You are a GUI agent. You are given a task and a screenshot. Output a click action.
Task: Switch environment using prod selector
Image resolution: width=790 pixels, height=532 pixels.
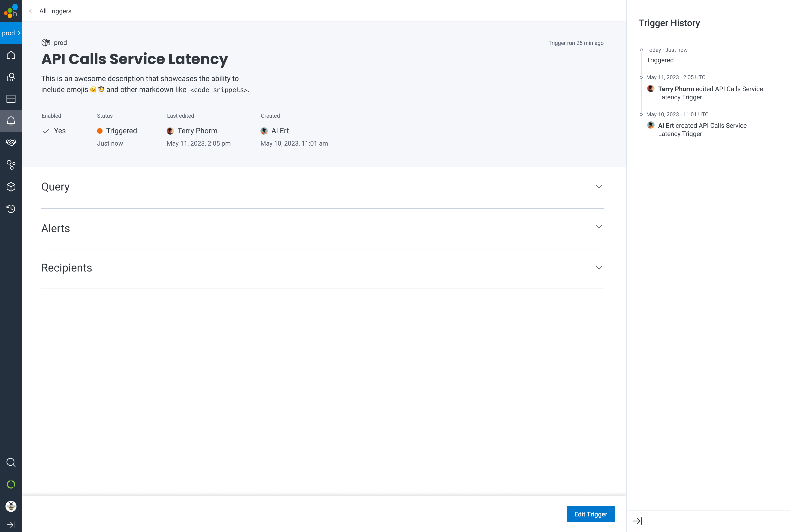click(x=11, y=33)
